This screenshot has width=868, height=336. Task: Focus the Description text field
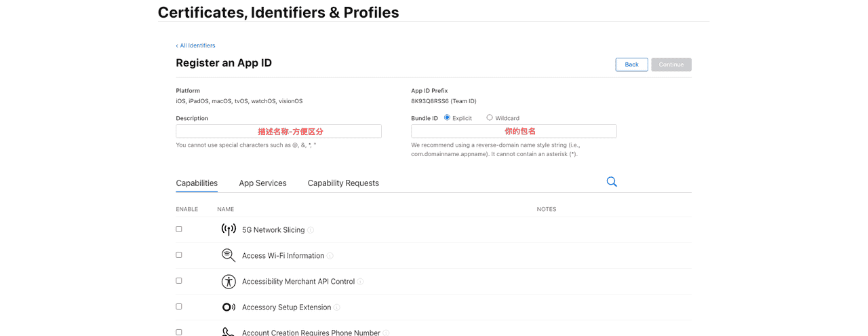(x=279, y=131)
